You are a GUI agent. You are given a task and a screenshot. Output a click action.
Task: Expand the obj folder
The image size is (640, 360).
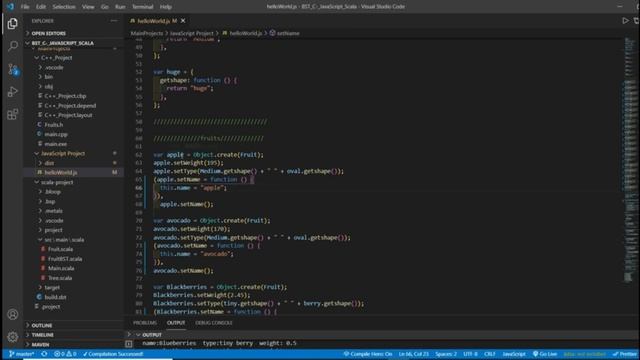[x=49, y=87]
